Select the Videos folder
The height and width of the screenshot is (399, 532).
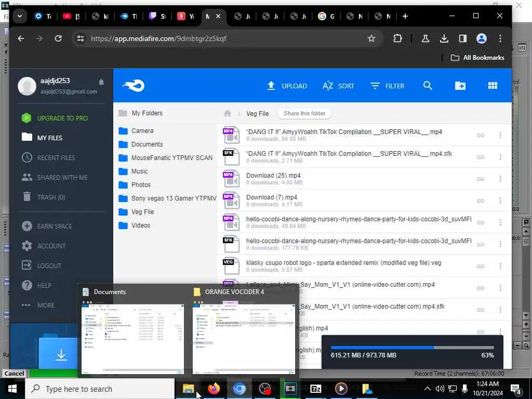[x=135, y=225]
